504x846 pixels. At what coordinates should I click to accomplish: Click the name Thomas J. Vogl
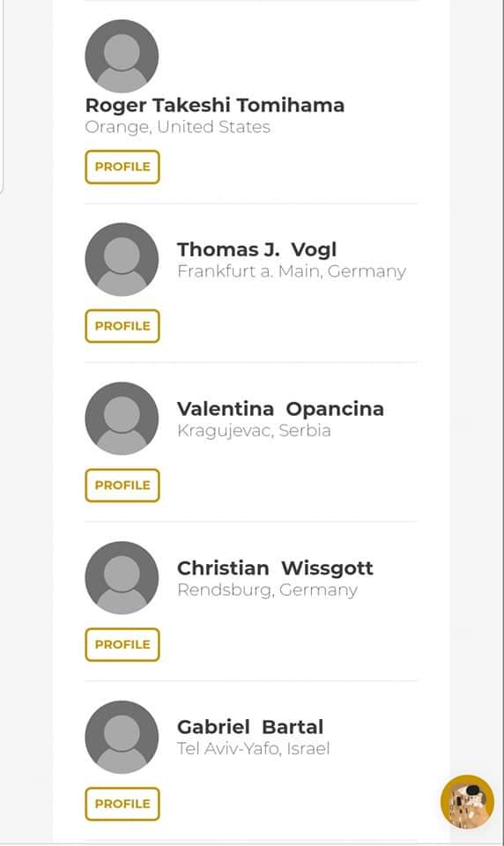pos(257,249)
